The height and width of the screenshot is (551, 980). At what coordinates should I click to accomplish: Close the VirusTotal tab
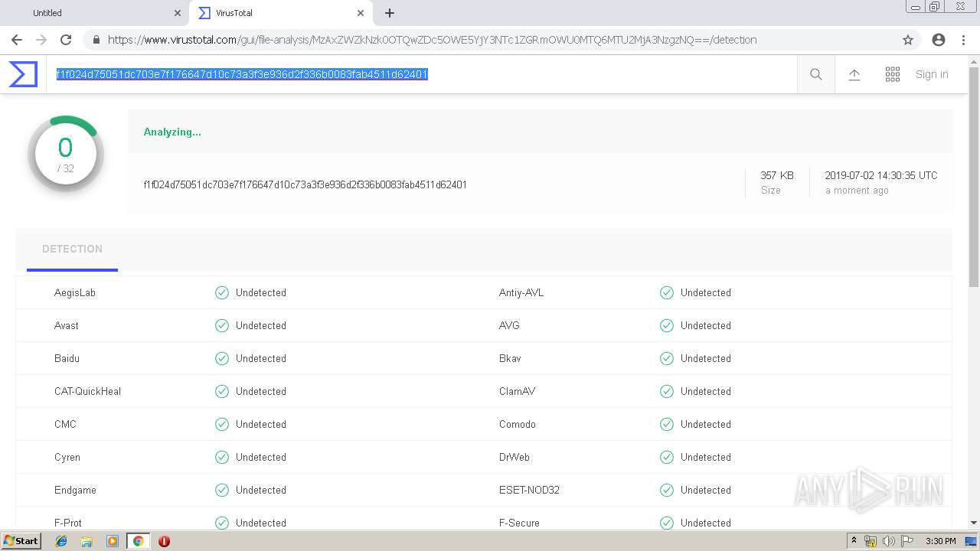point(361,13)
